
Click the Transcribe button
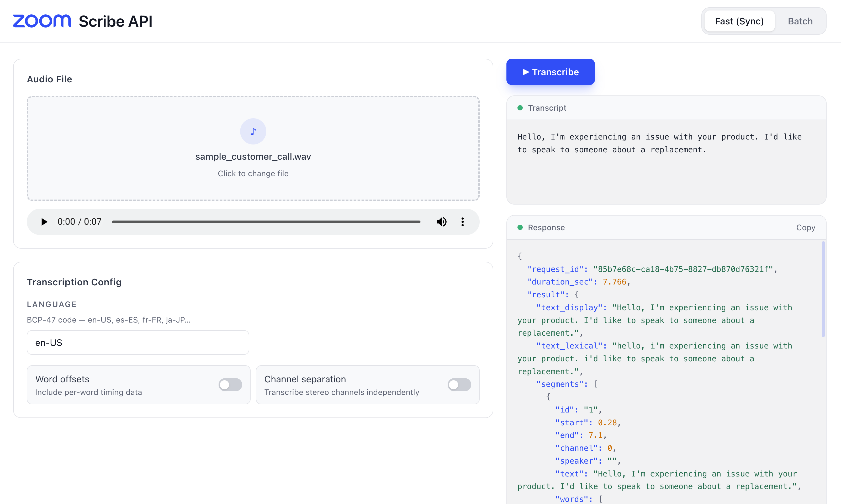(x=551, y=72)
